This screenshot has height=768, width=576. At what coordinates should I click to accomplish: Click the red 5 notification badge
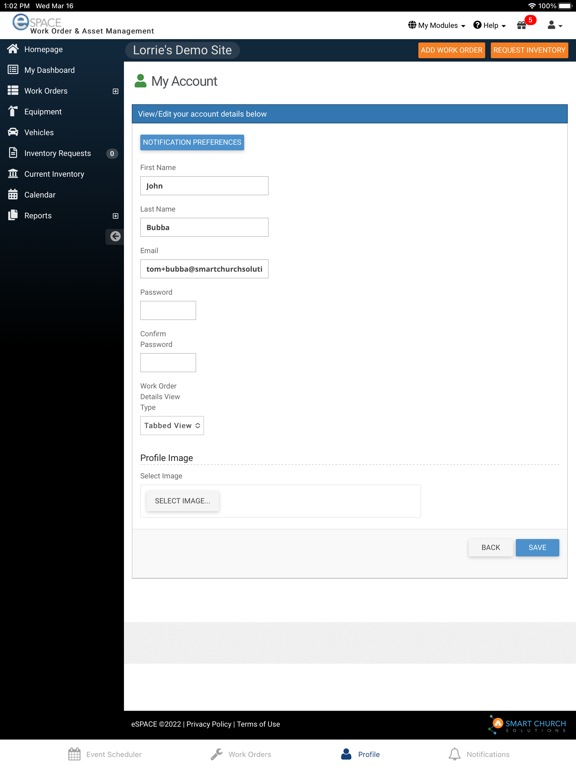coord(530,20)
